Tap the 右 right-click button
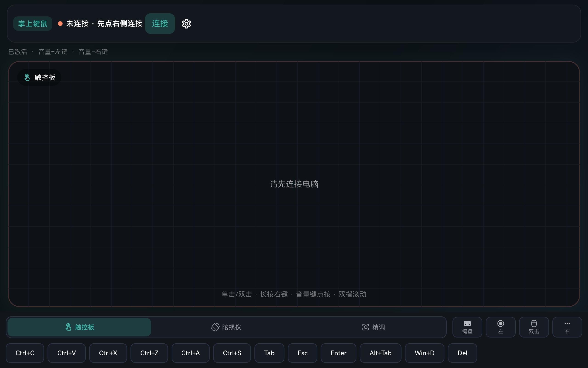Image resolution: width=588 pixels, height=368 pixels. tap(567, 327)
